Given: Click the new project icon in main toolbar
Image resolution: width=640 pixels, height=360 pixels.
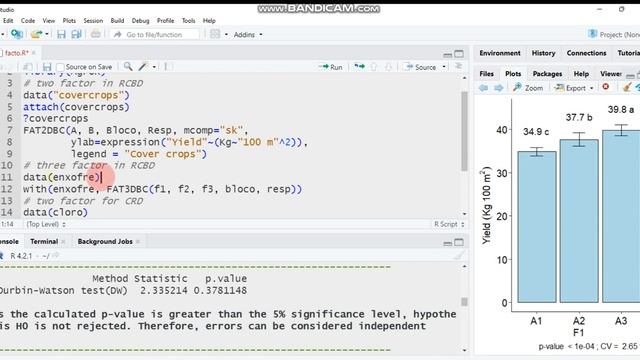Looking at the screenshot, I should pyautogui.click(x=17, y=34).
